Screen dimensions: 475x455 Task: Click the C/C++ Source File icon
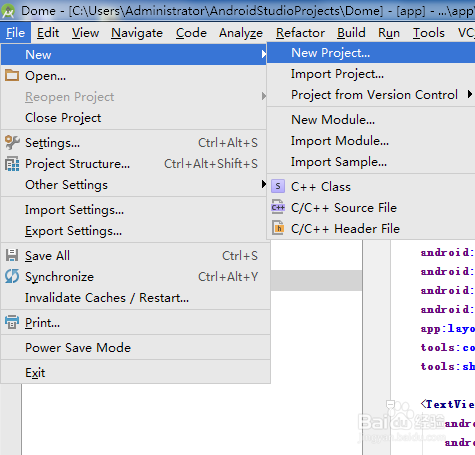click(278, 207)
